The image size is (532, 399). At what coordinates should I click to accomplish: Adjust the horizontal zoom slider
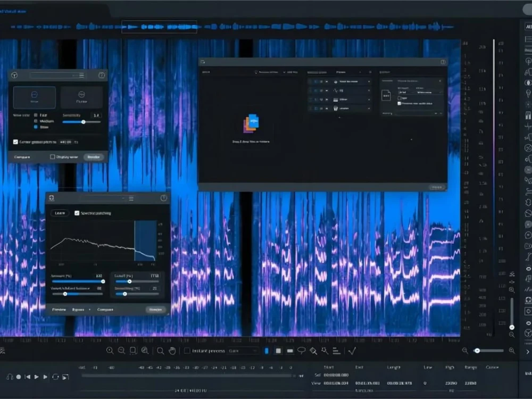pyautogui.click(x=489, y=351)
